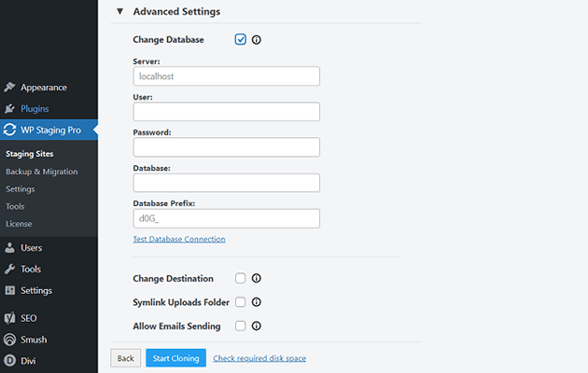
Task: Click the Tools wrench icon
Action: [9, 269]
